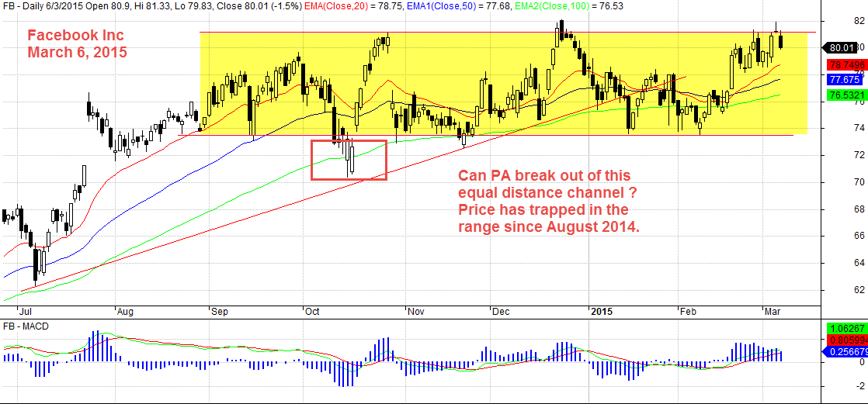The width and height of the screenshot is (868, 404).
Task: Click the Jul label on time axis
Action: coord(26,312)
